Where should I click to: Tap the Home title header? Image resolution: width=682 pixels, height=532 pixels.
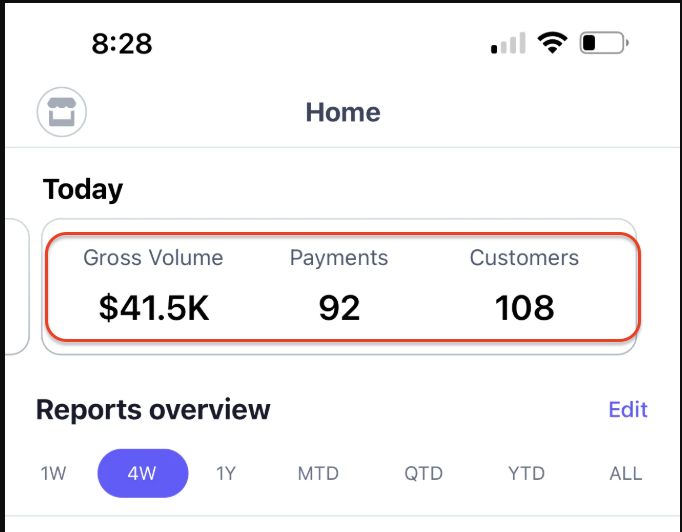pyautogui.click(x=343, y=112)
